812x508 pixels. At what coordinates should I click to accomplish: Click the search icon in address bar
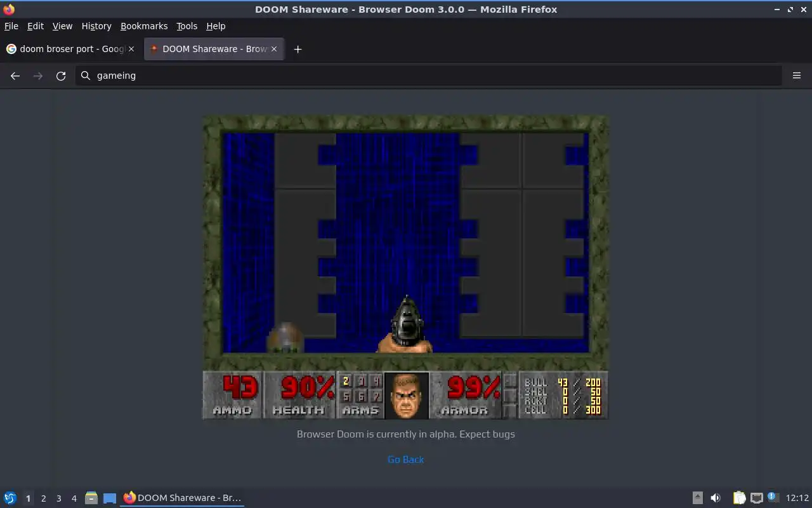tap(86, 76)
